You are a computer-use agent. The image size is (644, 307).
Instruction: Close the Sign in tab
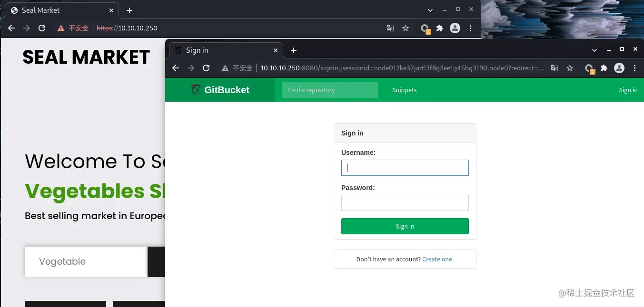(x=276, y=50)
